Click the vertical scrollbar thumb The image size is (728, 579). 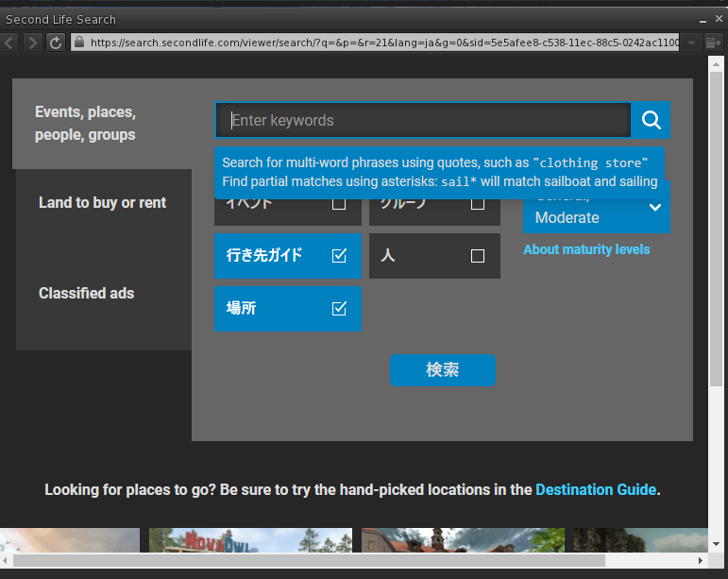click(x=716, y=229)
